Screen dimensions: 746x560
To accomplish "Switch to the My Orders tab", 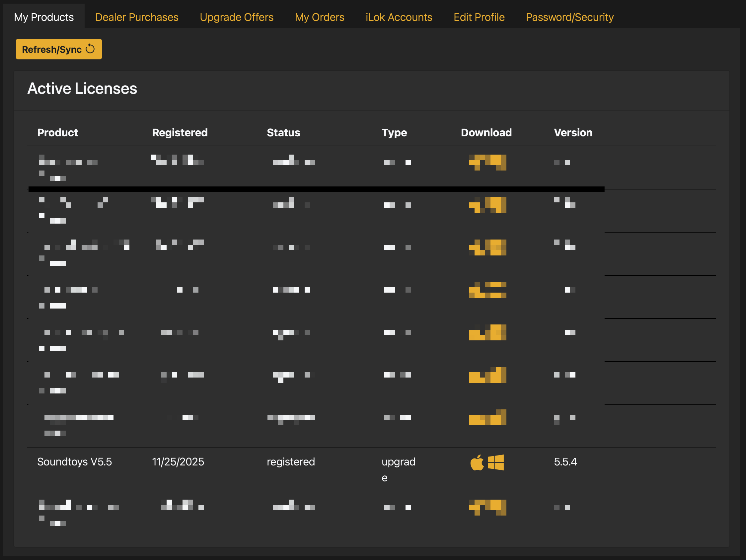I will click(319, 17).
